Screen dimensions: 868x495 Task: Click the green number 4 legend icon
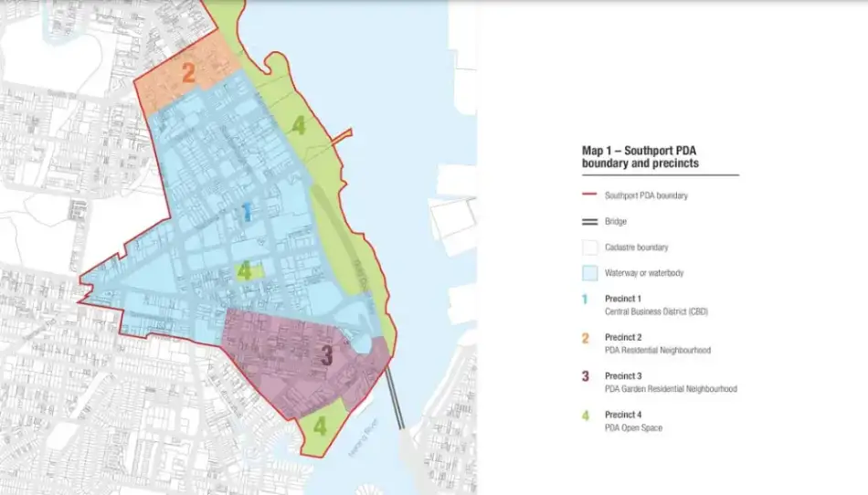(585, 416)
